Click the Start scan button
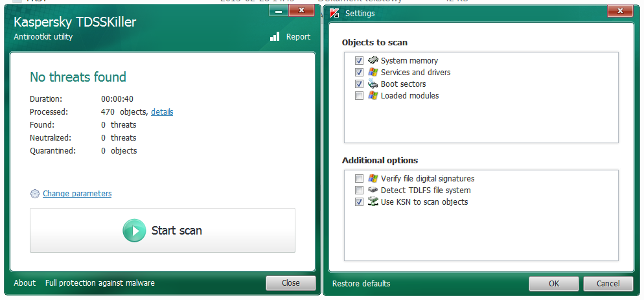The width and height of the screenshot is (644, 300). pyautogui.click(x=162, y=230)
